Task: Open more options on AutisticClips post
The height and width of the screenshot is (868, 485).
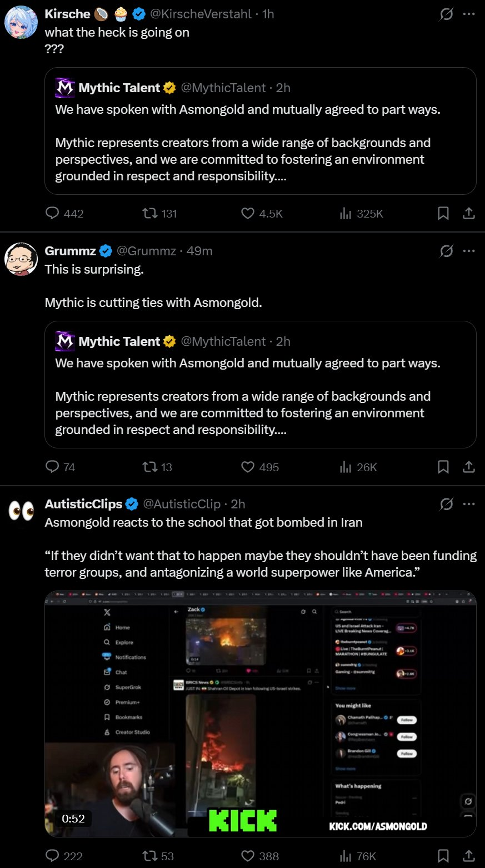Action: tap(469, 504)
